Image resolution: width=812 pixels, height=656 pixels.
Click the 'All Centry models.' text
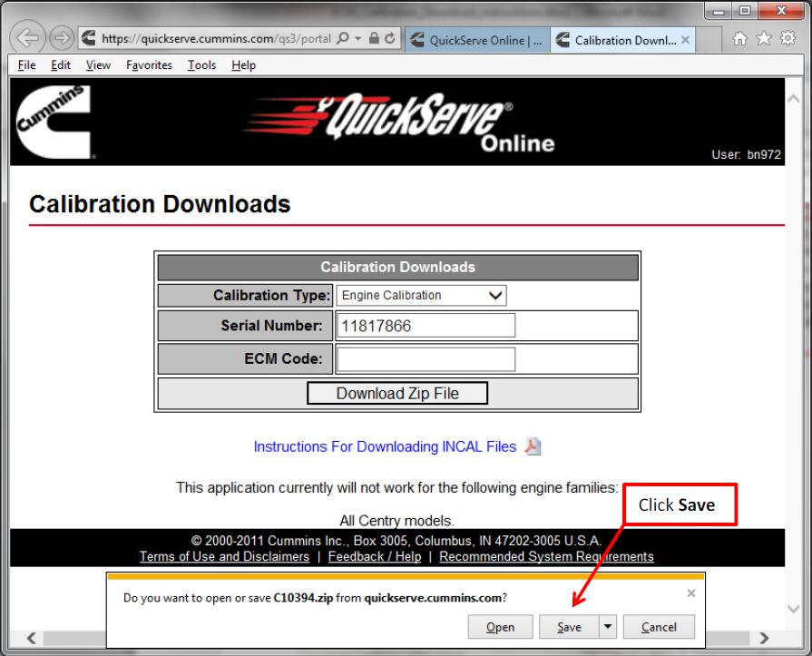(397, 520)
